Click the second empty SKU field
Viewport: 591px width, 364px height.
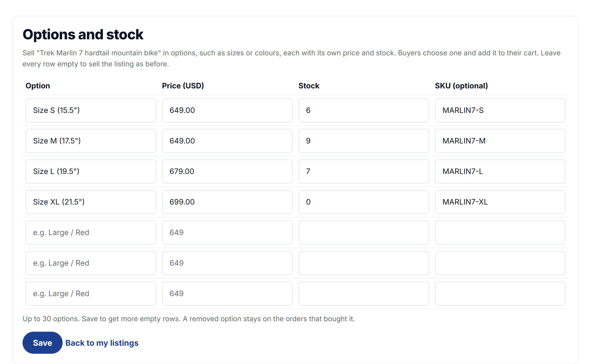pyautogui.click(x=500, y=263)
